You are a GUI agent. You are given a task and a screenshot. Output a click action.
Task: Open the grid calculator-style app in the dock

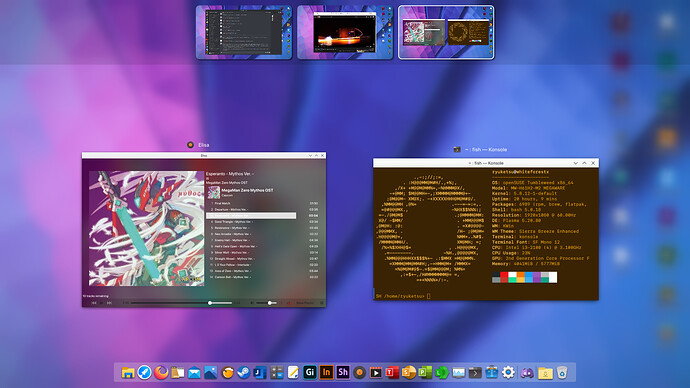tap(277, 373)
